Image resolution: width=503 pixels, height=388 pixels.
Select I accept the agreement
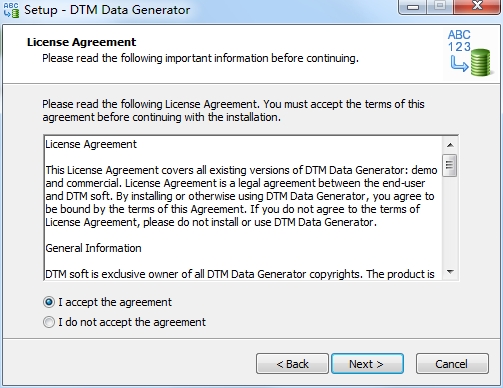[49, 302]
